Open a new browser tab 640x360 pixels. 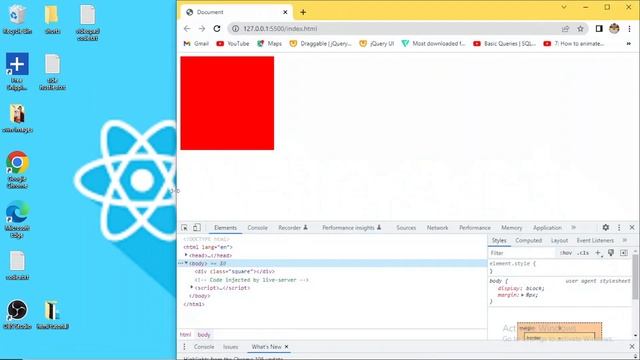[x=303, y=12]
